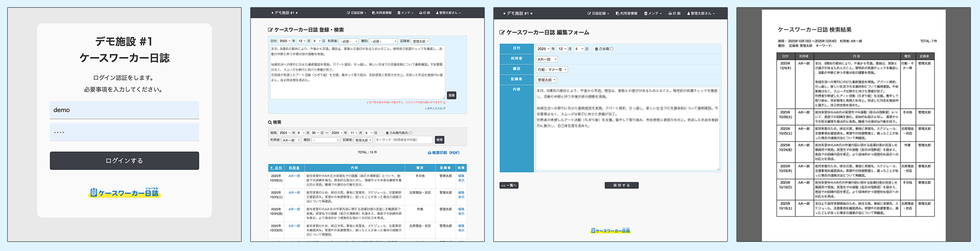Screen dimensions: 980x251
Task: Open the メンテ menu on the 編集フォーム page
Action: click(653, 13)
